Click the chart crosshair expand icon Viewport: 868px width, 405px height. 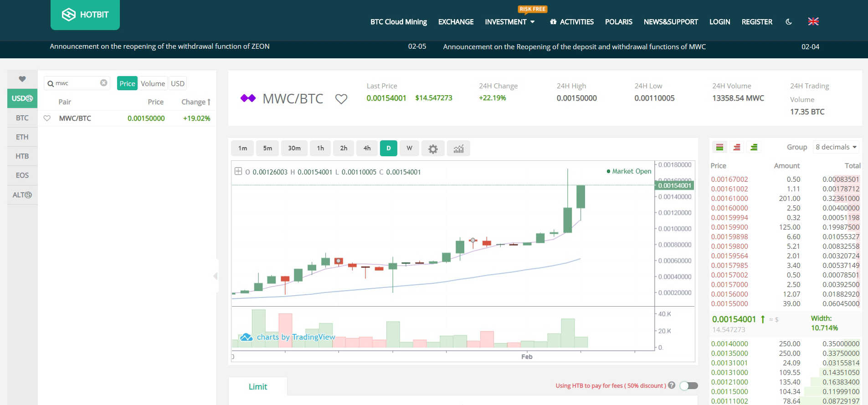pos(238,171)
